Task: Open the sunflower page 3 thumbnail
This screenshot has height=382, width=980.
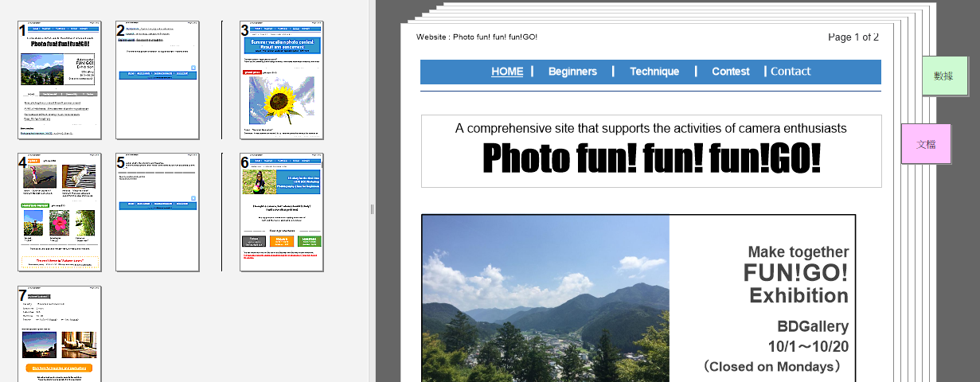Action: [x=283, y=80]
